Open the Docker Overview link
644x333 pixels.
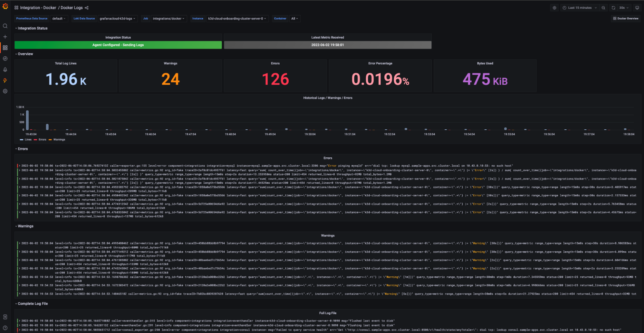click(x=626, y=18)
